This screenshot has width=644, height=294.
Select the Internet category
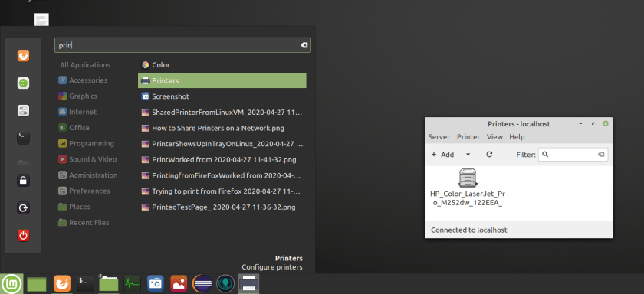[x=77, y=112]
